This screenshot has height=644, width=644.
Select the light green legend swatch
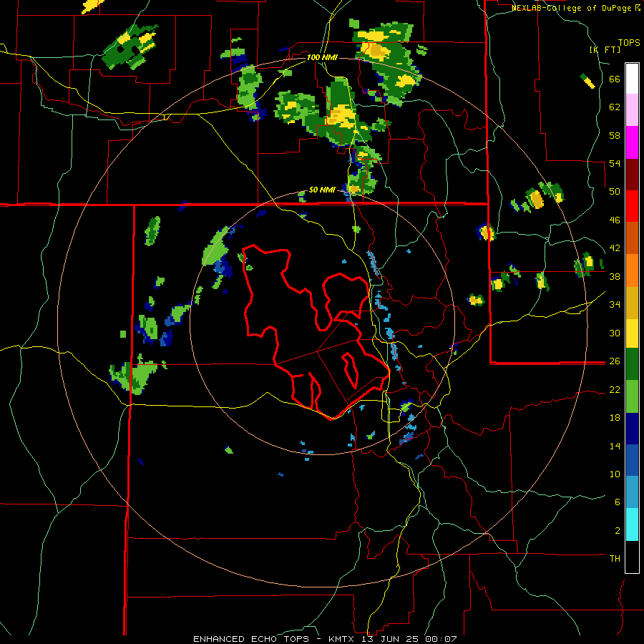[x=632, y=396]
